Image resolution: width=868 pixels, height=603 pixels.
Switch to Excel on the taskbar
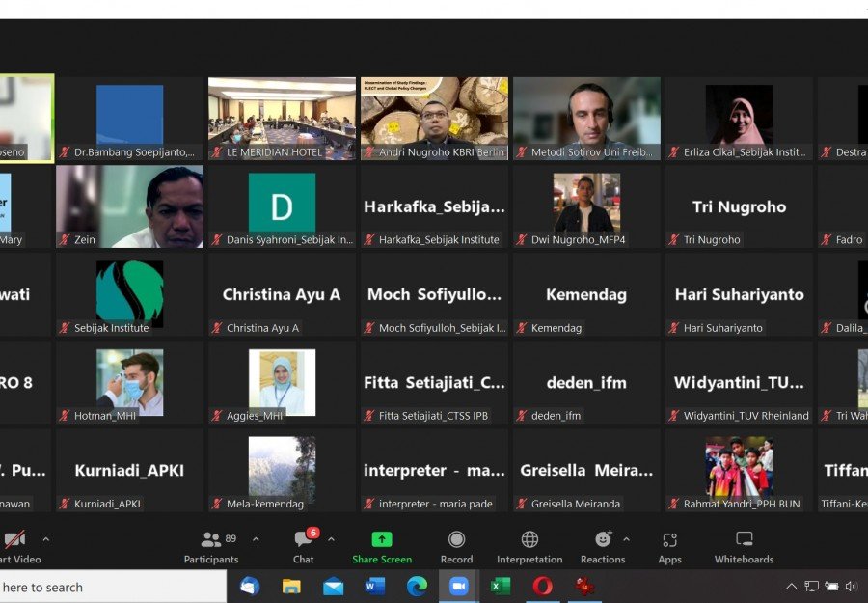tap(501, 587)
